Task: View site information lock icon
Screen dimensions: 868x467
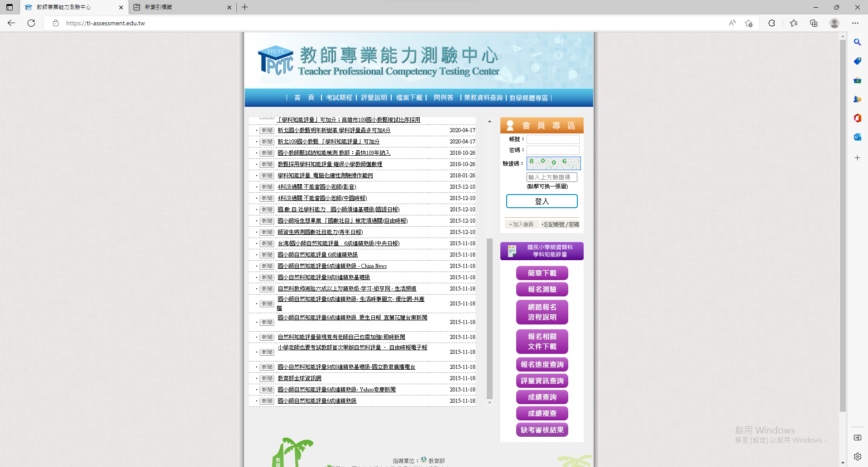Action: point(56,23)
